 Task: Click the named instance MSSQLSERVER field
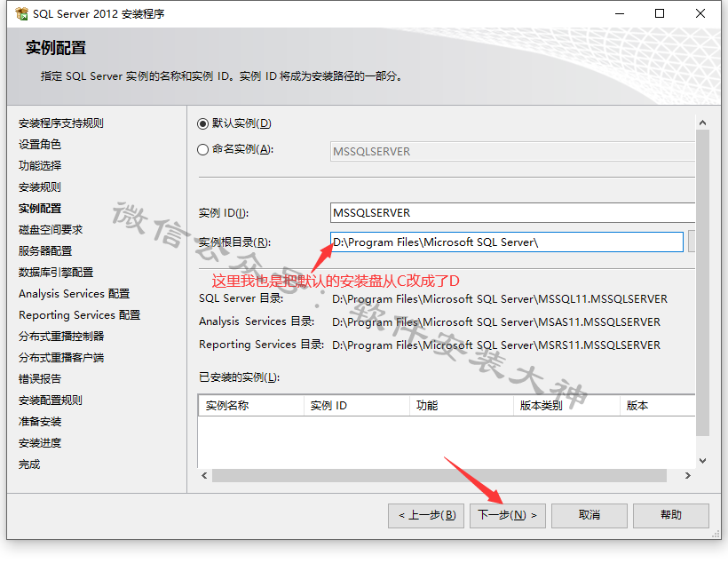[512, 152]
